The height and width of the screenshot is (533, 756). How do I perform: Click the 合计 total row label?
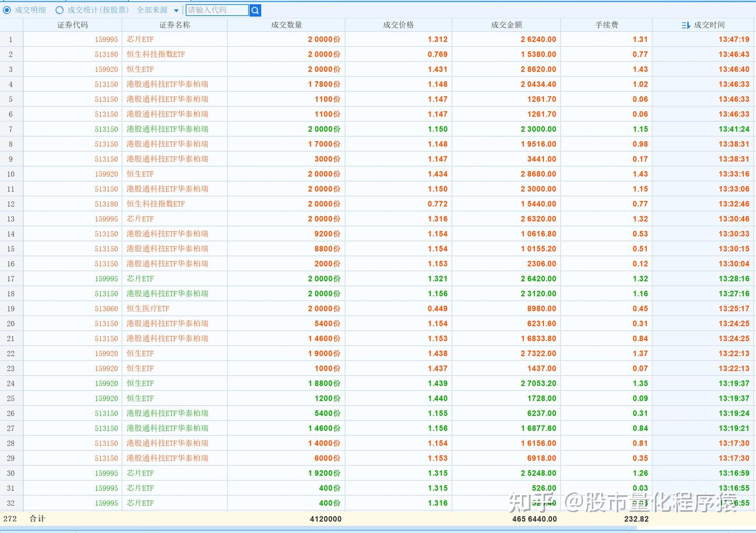[x=37, y=518]
